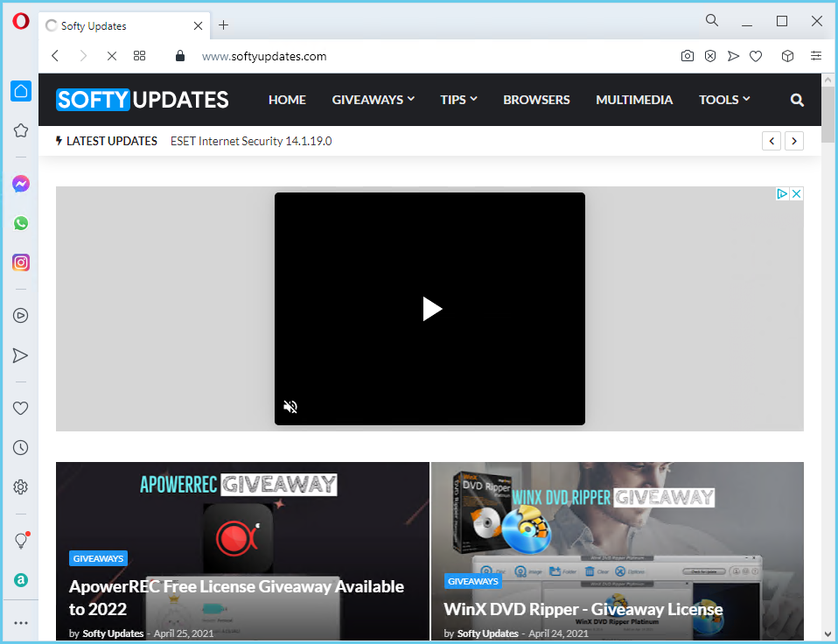Open Facebook Messenger in sidebar
The width and height of the screenshot is (838, 644).
(x=21, y=184)
